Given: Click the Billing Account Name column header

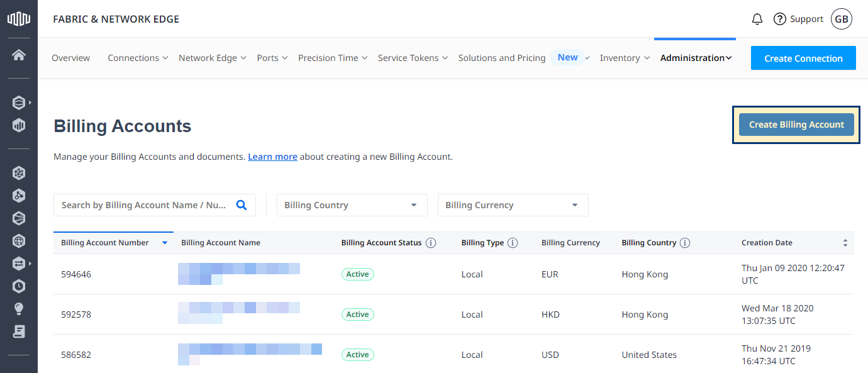Looking at the screenshot, I should click(x=221, y=243).
